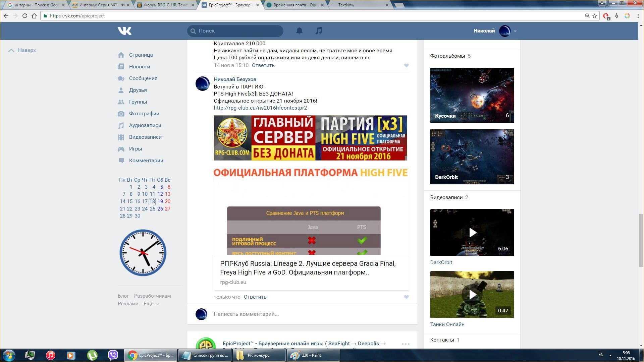Click the Игры gamepad icon

(x=121, y=149)
